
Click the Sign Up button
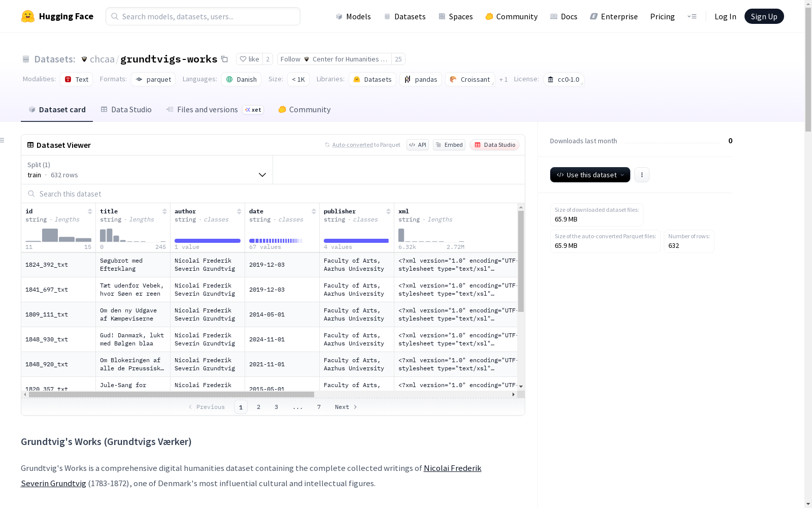(x=764, y=16)
